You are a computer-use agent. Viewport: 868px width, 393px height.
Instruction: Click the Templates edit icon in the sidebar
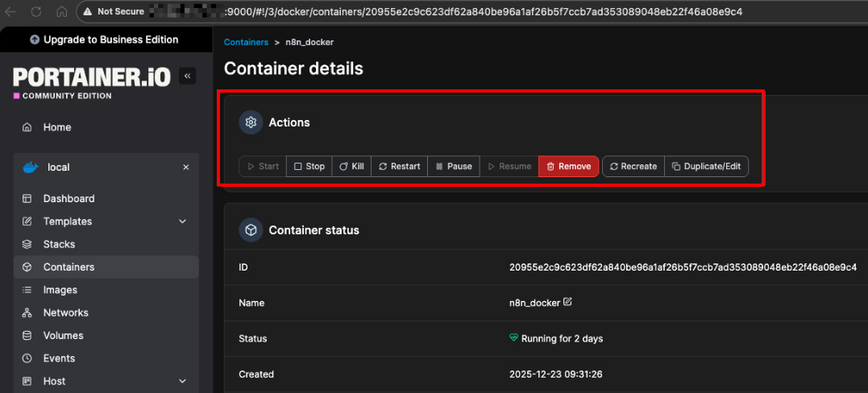click(x=27, y=221)
